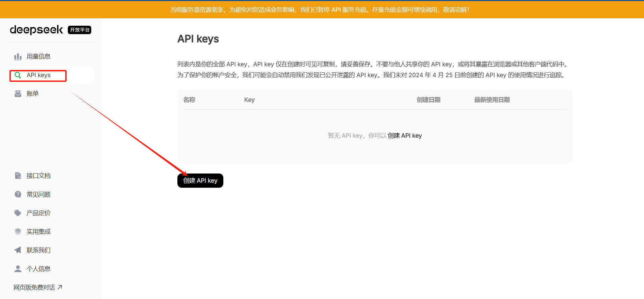644x299 pixels.
Task: Click the external link arrow beside 网页版免费对话
Action: tap(60, 287)
